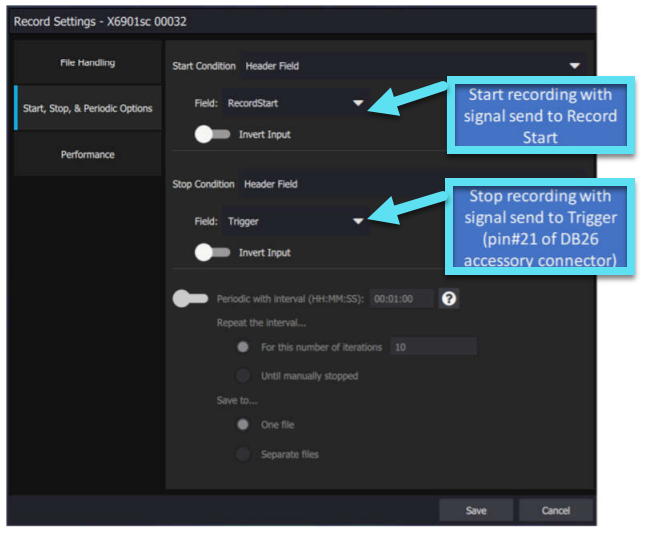Click the help question mark icon

(x=450, y=298)
